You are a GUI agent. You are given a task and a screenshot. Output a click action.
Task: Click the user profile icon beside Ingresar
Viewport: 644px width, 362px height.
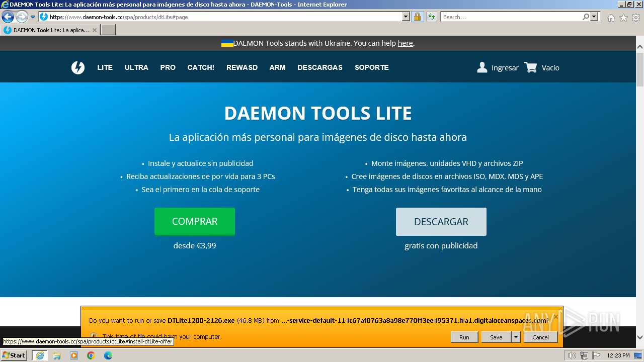482,67
